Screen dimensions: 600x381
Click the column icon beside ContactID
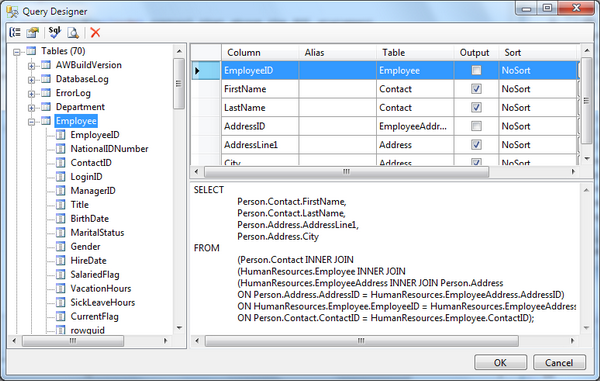tap(60, 163)
